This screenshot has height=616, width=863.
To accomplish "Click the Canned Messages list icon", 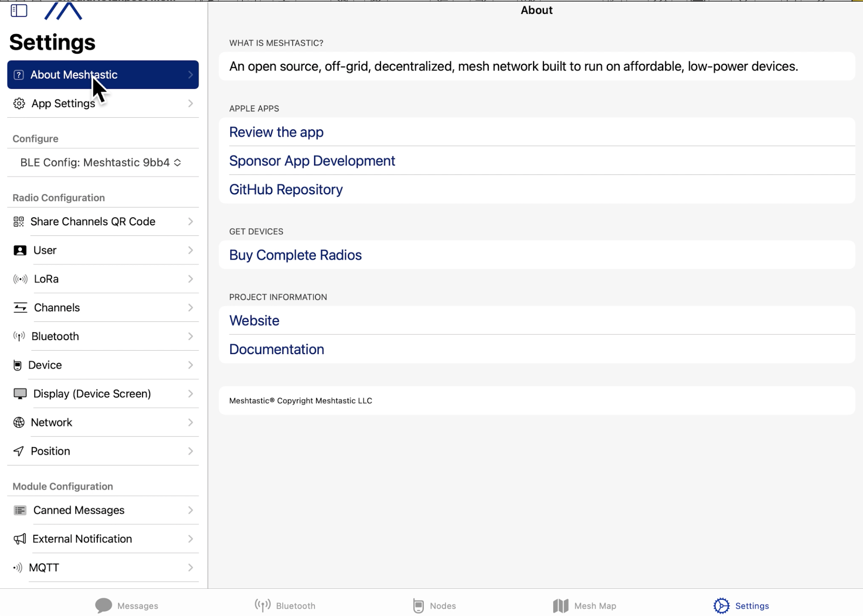I will [20, 510].
